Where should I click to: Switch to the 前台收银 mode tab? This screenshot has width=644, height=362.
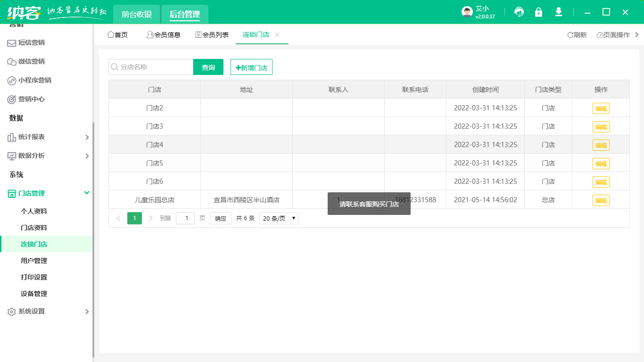(x=135, y=14)
